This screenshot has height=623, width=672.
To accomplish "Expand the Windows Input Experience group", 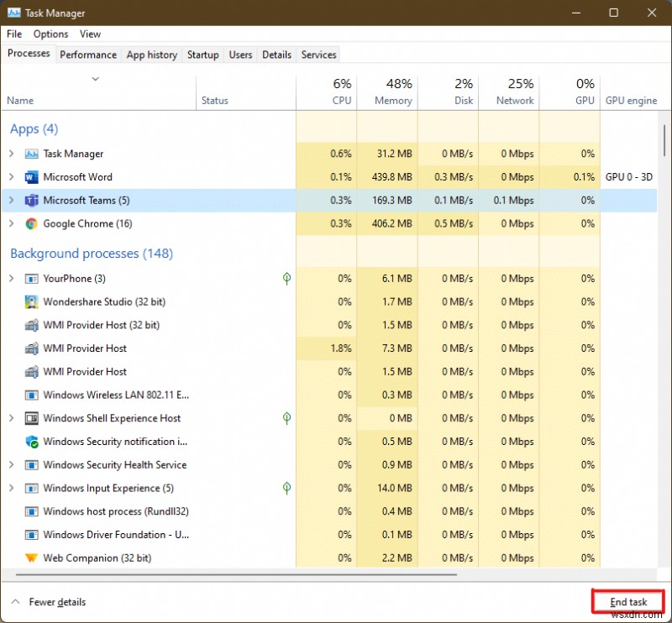I will (12, 488).
